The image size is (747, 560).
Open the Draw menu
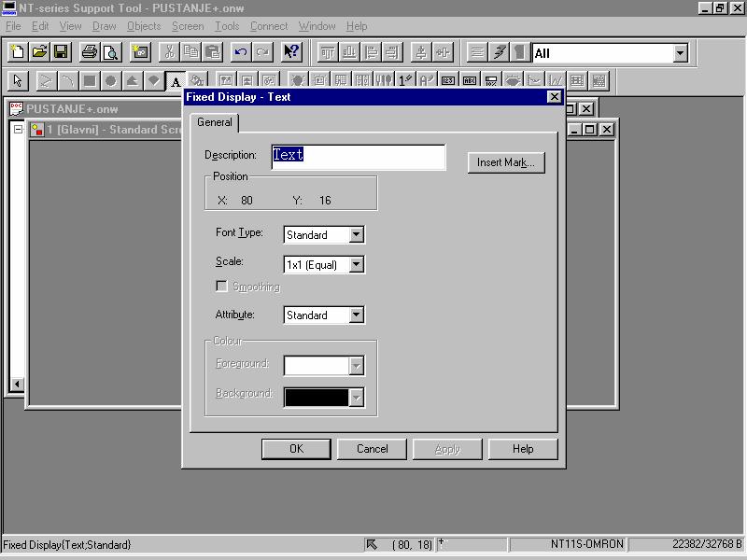coord(105,26)
